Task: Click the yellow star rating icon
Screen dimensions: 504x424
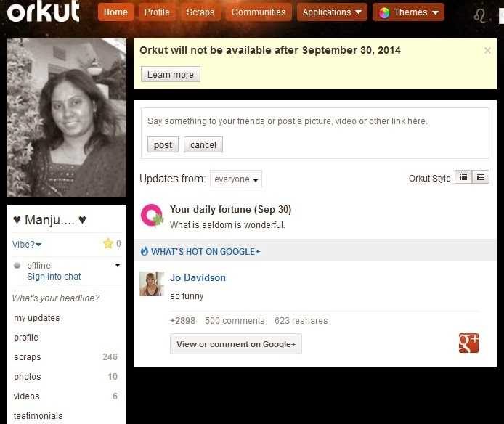Action: point(108,243)
